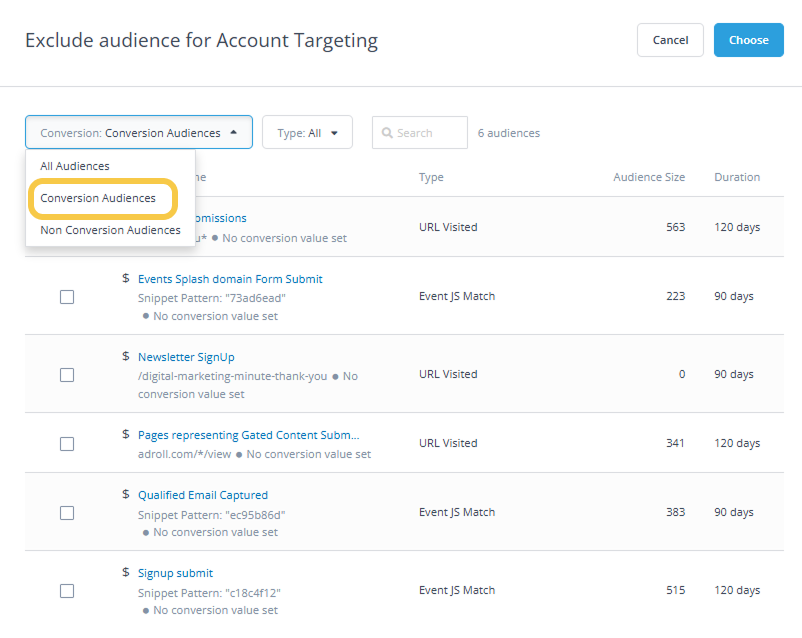Select All Audiences from the menu
802x638 pixels.
75,166
